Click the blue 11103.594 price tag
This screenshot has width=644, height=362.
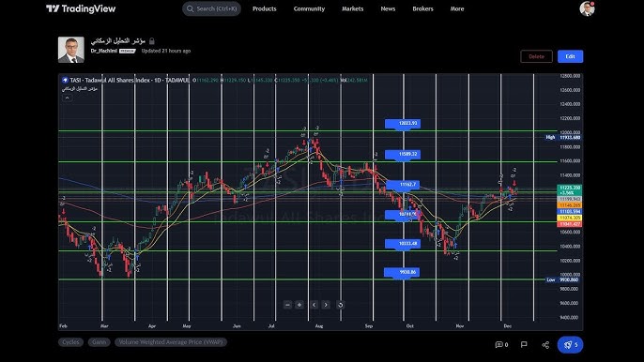[x=570, y=211]
